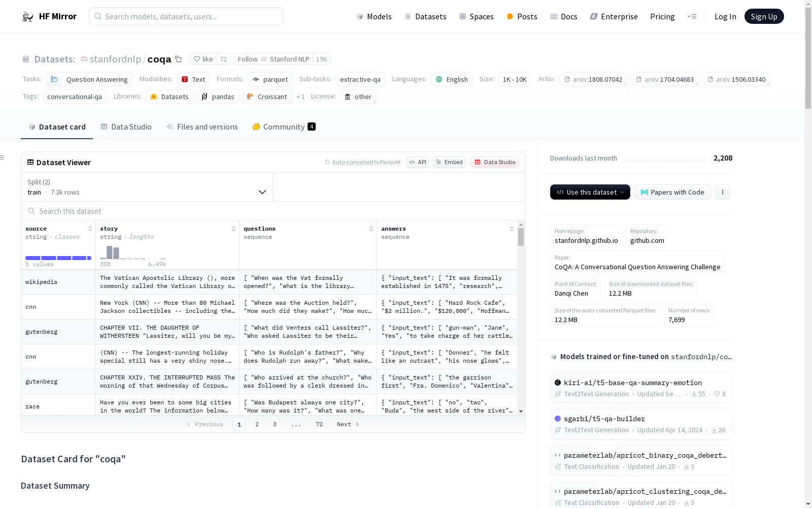Open arxiv:1808.07042 paper tag
This screenshot has height=508, width=812.
click(x=593, y=79)
